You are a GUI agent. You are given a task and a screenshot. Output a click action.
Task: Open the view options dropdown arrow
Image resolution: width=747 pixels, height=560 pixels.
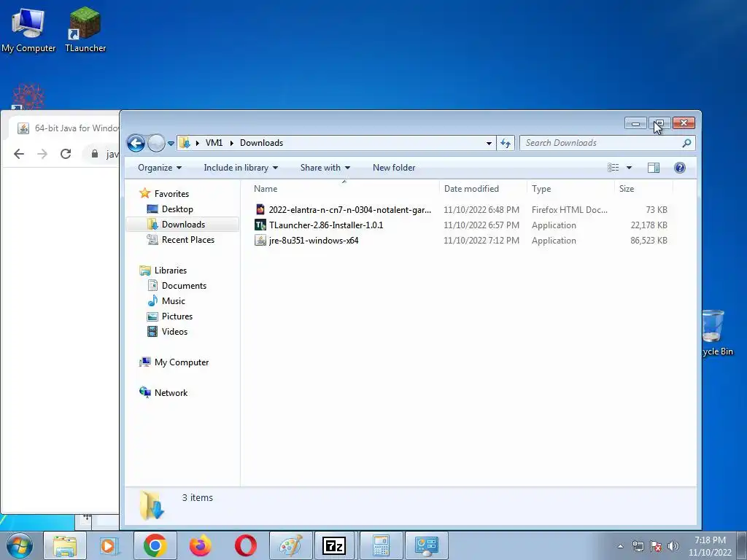[629, 168]
